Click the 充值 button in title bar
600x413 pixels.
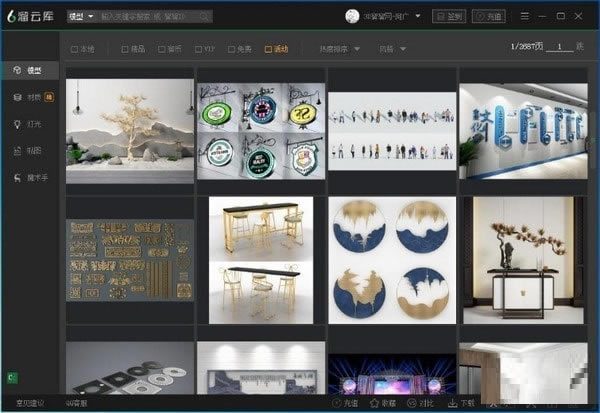click(x=489, y=16)
